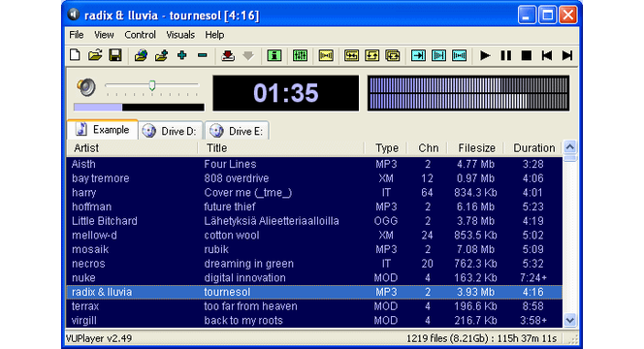644x349 pixels.
Task: Click the speaker volume icon
Action: 86,87
